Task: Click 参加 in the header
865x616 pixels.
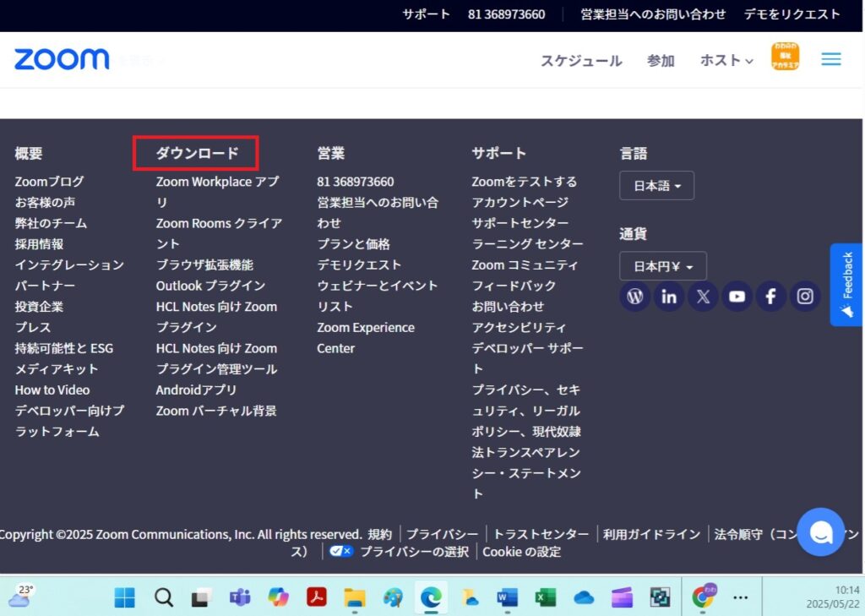Action: click(661, 60)
